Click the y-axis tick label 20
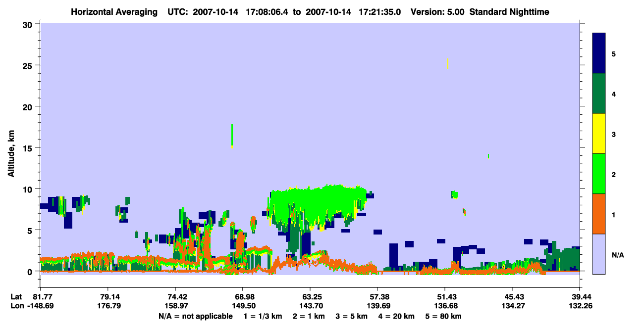 (x=29, y=106)
